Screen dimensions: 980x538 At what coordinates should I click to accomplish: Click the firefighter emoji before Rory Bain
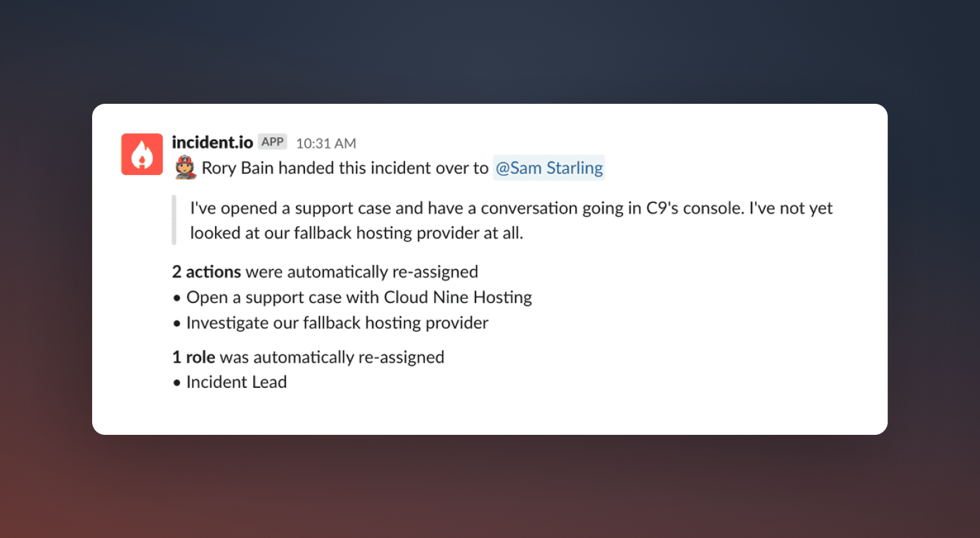click(186, 168)
